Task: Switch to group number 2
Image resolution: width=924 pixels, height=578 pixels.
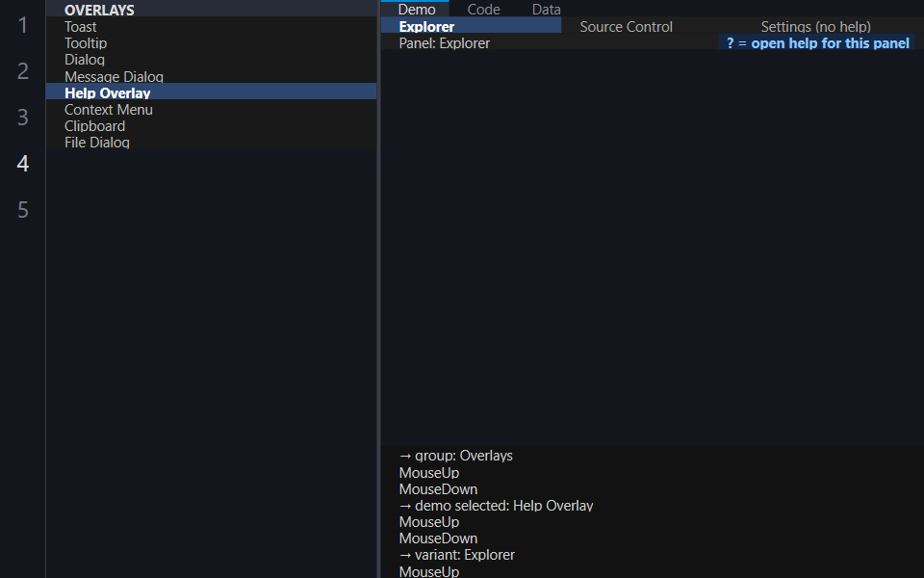Action: pyautogui.click(x=22, y=70)
